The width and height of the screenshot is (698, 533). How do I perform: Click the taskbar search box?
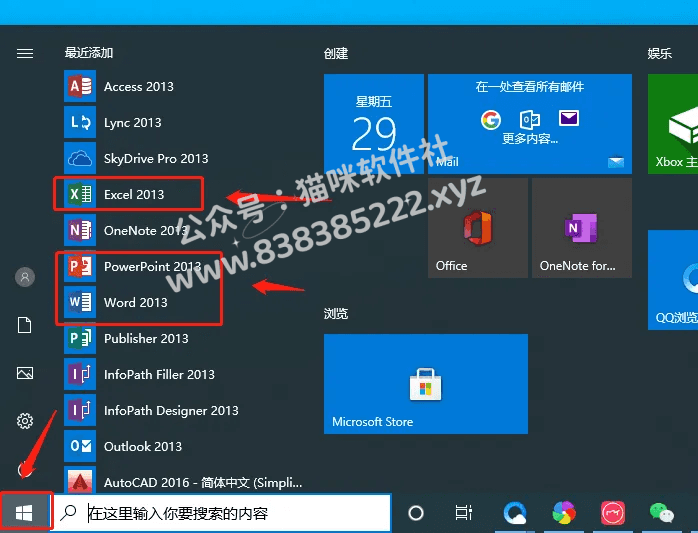pos(223,513)
